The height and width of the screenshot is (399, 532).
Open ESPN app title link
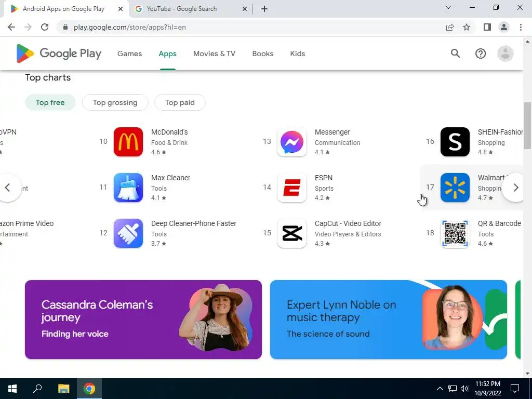tap(324, 178)
